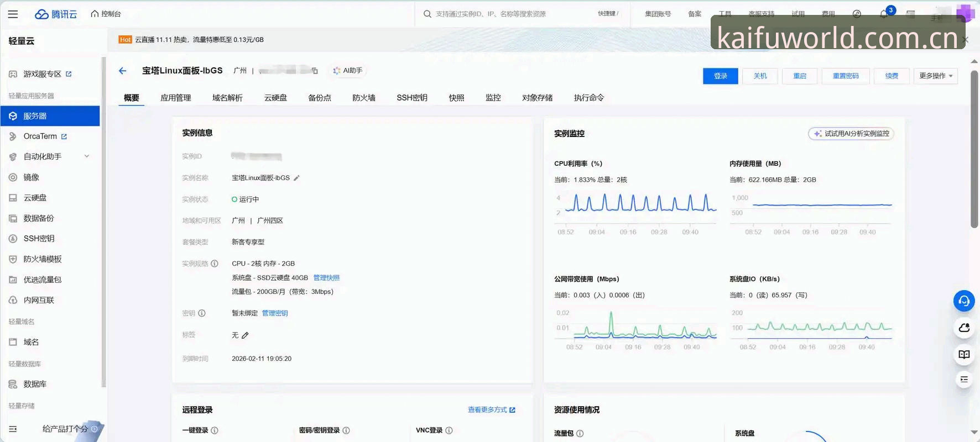Open the floating documentation book icon

point(964,354)
